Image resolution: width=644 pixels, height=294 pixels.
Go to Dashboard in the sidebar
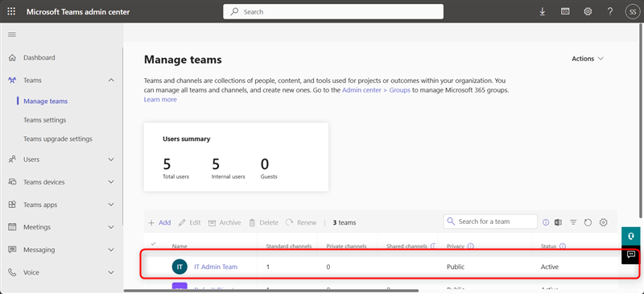[39, 57]
